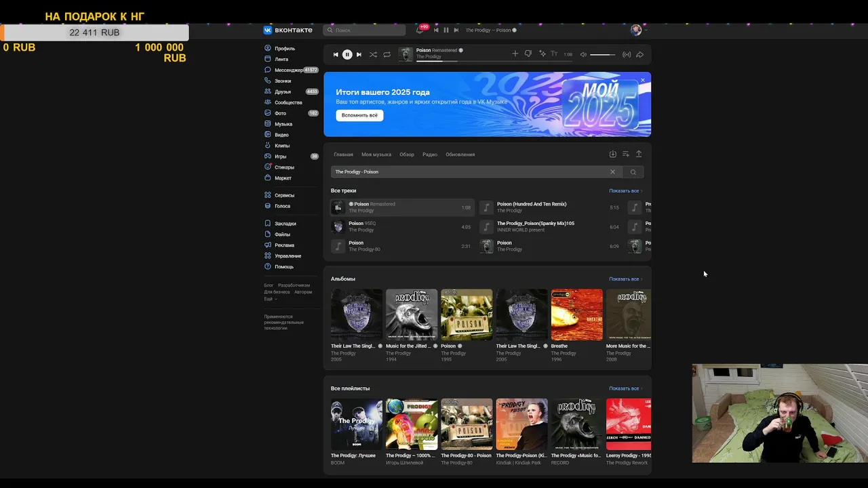Pause the song with round player button

pos(347,54)
